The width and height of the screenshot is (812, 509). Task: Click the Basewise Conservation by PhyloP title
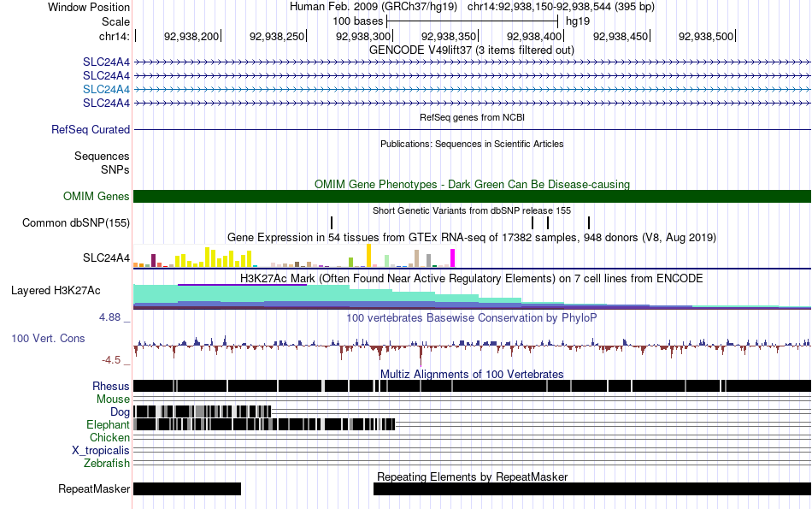click(x=471, y=317)
